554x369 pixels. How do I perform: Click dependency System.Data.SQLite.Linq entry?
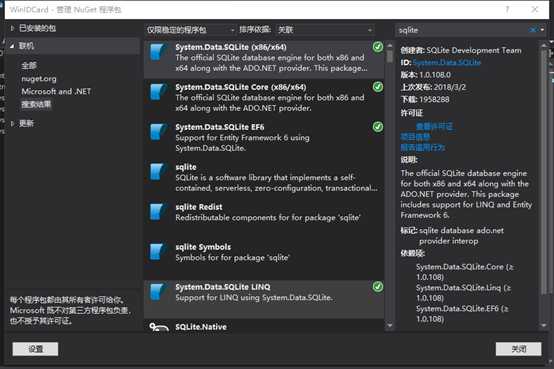pyautogui.click(x=464, y=293)
